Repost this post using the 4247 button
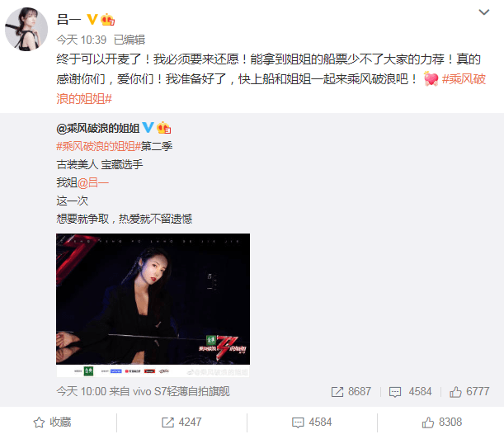 click(181, 422)
